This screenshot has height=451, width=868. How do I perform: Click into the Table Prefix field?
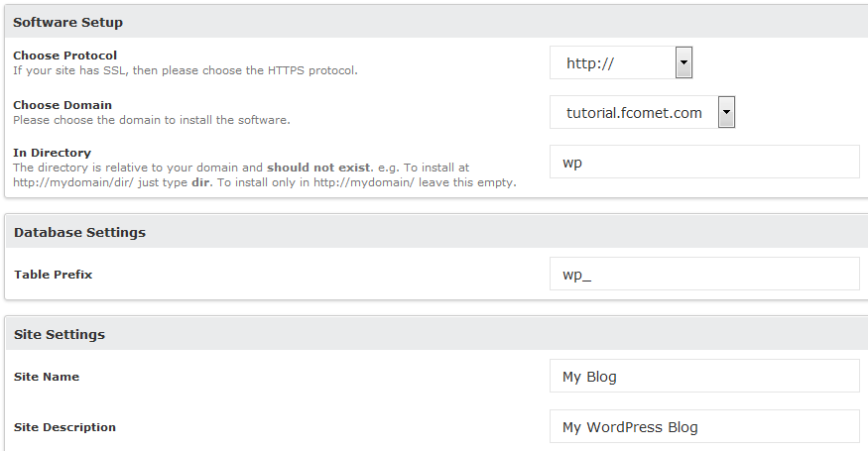coord(703,275)
